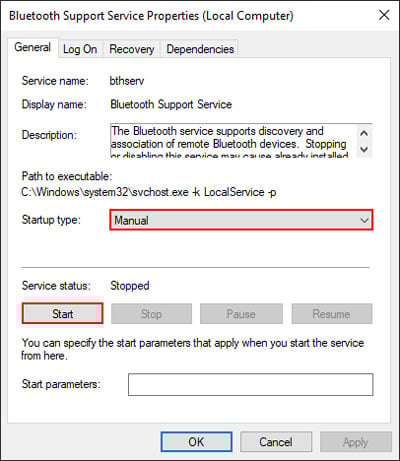Switch to the Dependencies tab
This screenshot has height=461, width=400.
coord(200,49)
